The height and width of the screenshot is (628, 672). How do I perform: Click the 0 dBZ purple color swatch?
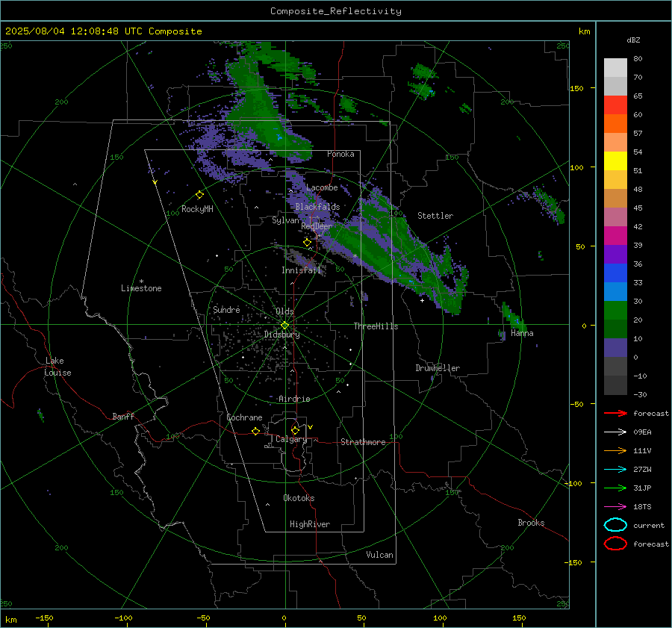(x=615, y=348)
